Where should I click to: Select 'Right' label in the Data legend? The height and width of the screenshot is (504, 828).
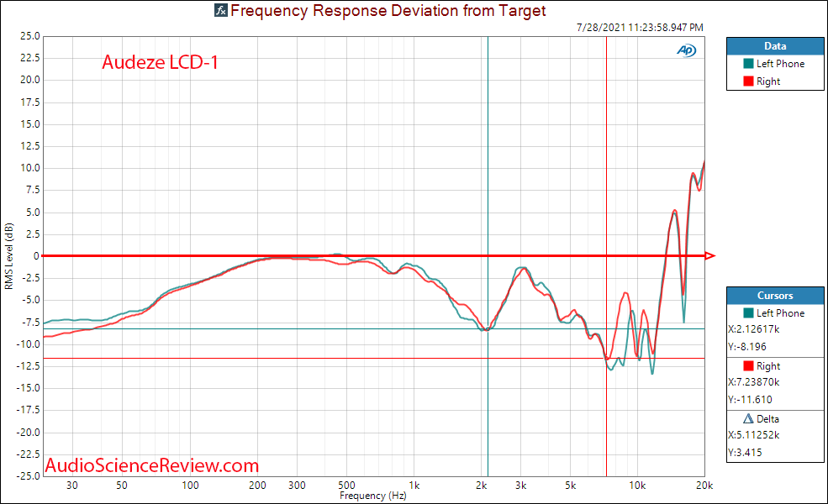768,81
